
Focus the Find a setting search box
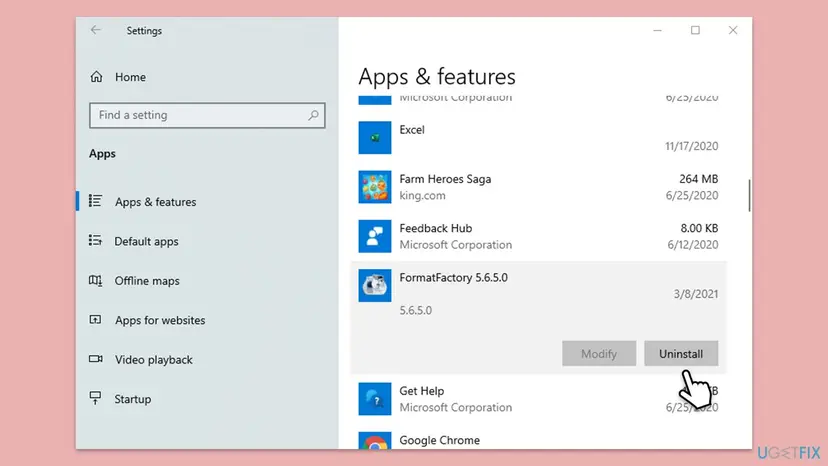[207, 115]
